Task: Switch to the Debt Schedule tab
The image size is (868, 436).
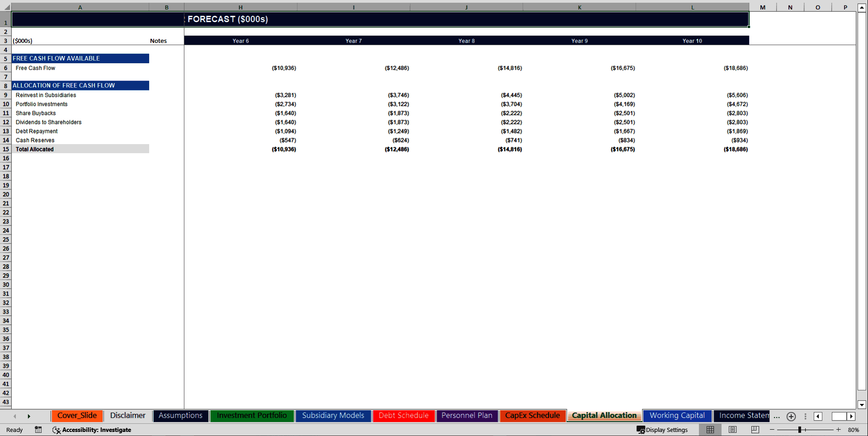Action: click(403, 416)
